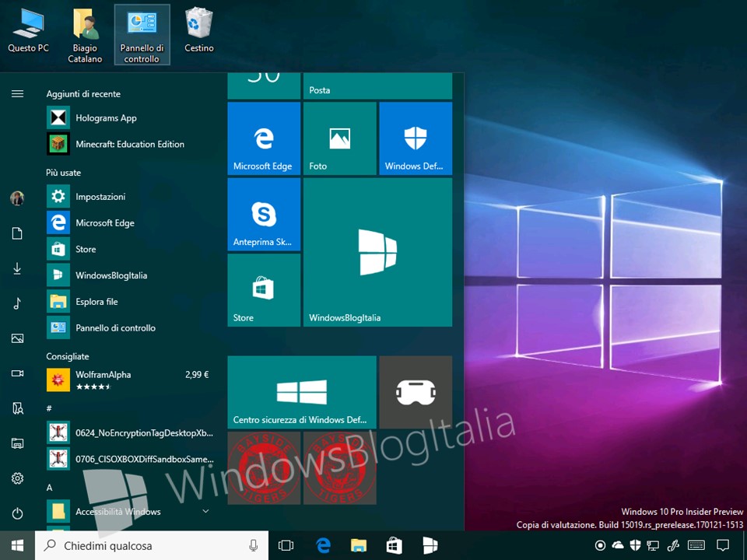Open Centro sicurezza di Windows Defender tile
The image size is (747, 560).
(x=302, y=392)
